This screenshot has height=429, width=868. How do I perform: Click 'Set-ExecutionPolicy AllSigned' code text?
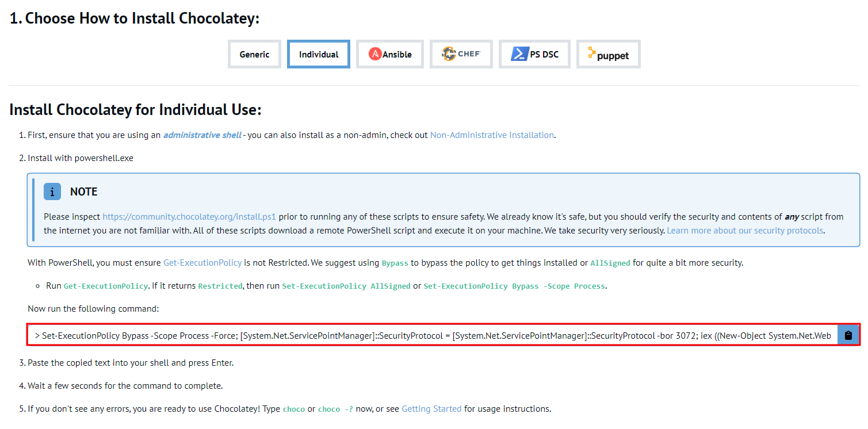tap(346, 286)
